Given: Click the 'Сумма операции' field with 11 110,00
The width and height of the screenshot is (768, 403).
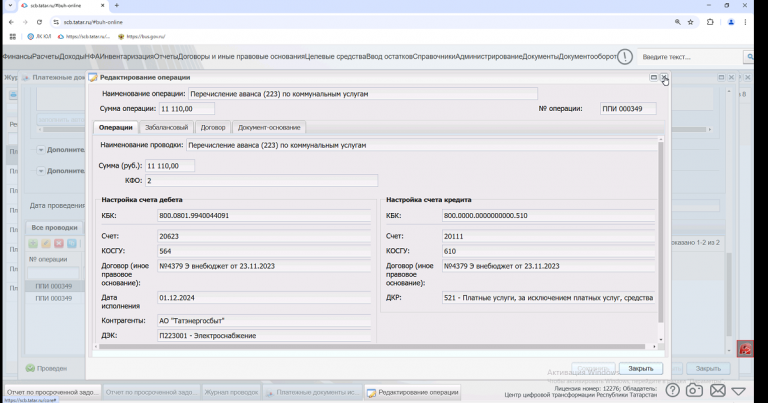Looking at the screenshot, I should point(187,109).
